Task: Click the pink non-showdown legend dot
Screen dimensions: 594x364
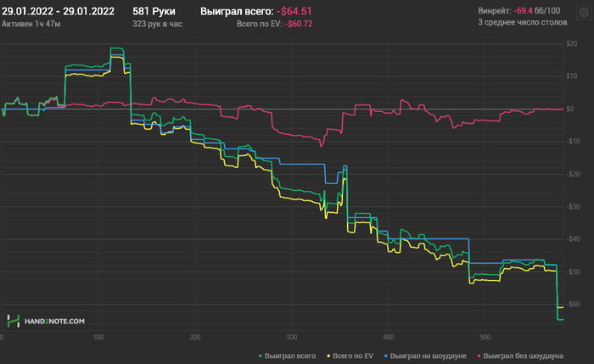Action: [x=479, y=354]
